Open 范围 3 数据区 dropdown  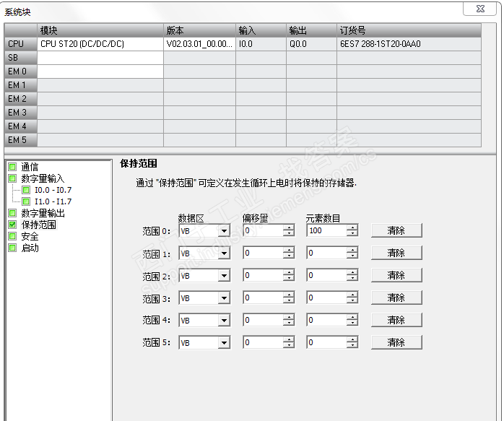pyautogui.click(x=224, y=298)
